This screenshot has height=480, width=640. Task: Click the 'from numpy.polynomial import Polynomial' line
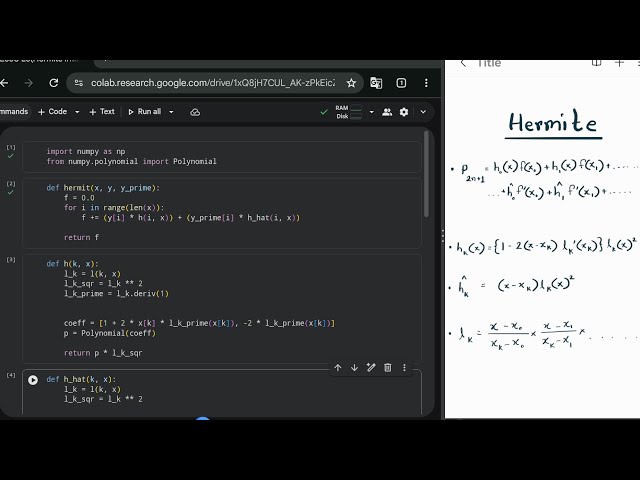pyautogui.click(x=131, y=162)
